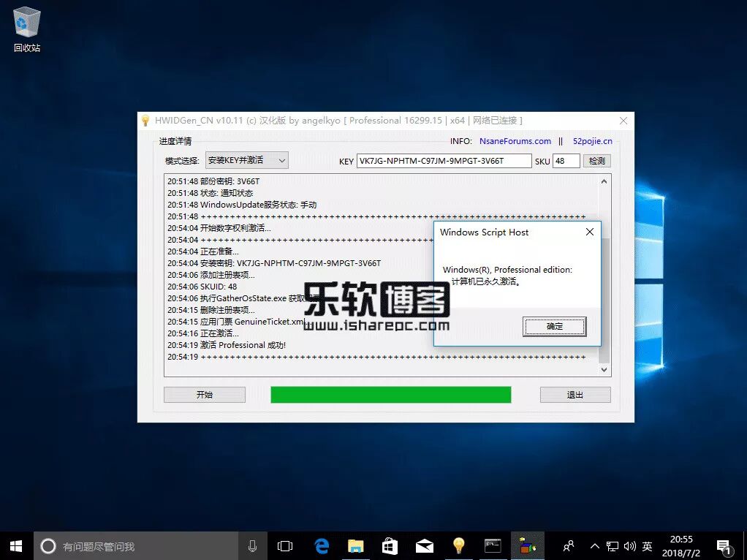Open the Recycle Bin desktop icon
The width and height of the screenshot is (747, 560).
point(26,29)
